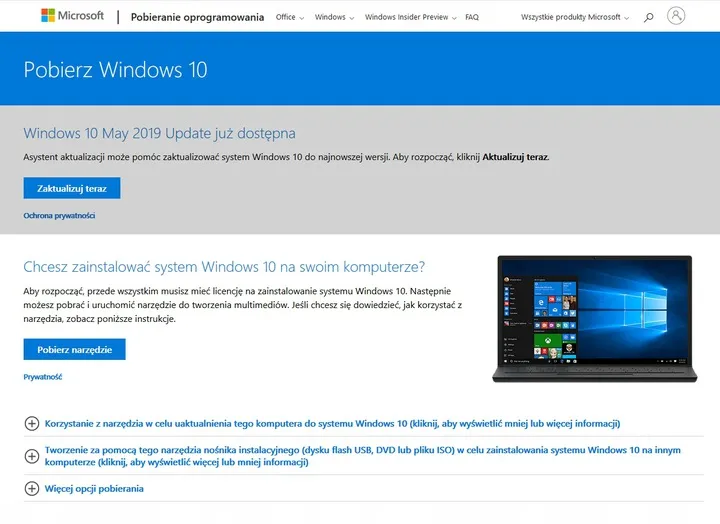Click the Pobierz narzędzie button
The image size is (720, 524).
click(74, 349)
